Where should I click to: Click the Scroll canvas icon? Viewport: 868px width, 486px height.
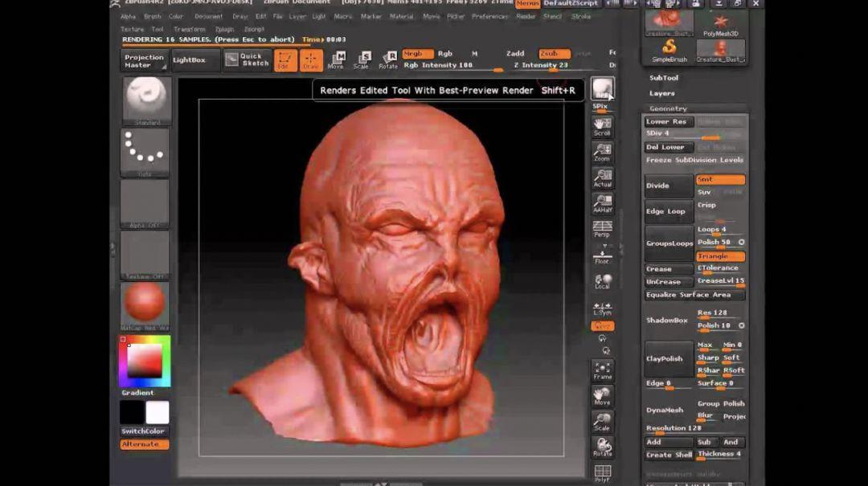pos(602,126)
